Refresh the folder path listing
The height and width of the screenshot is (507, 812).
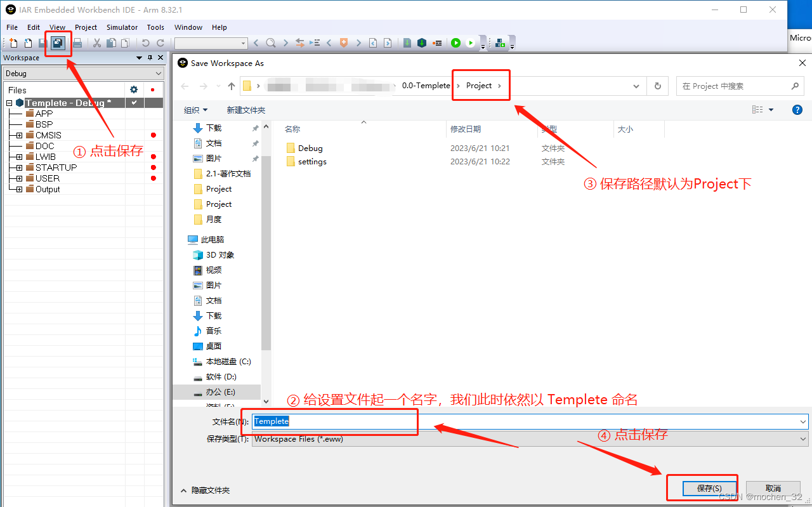658,86
